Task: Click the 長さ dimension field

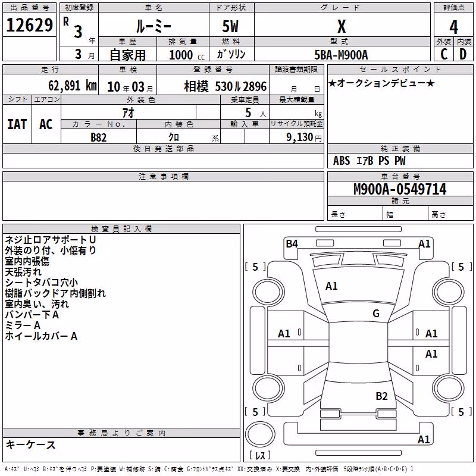Action: (x=355, y=213)
